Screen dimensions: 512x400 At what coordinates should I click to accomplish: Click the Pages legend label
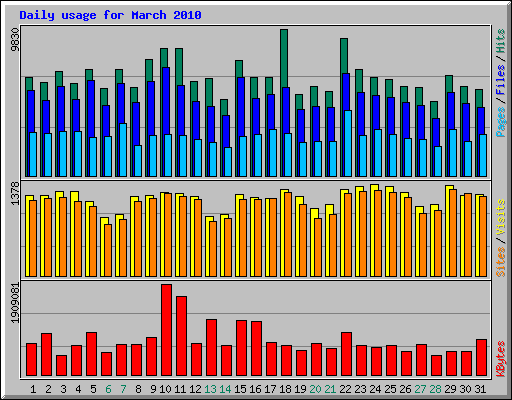(501, 122)
